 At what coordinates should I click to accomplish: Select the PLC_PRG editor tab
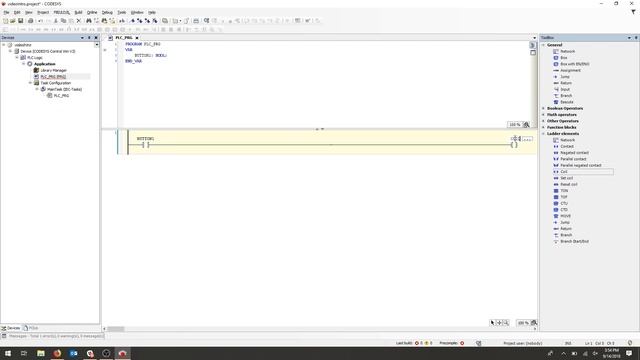point(124,38)
